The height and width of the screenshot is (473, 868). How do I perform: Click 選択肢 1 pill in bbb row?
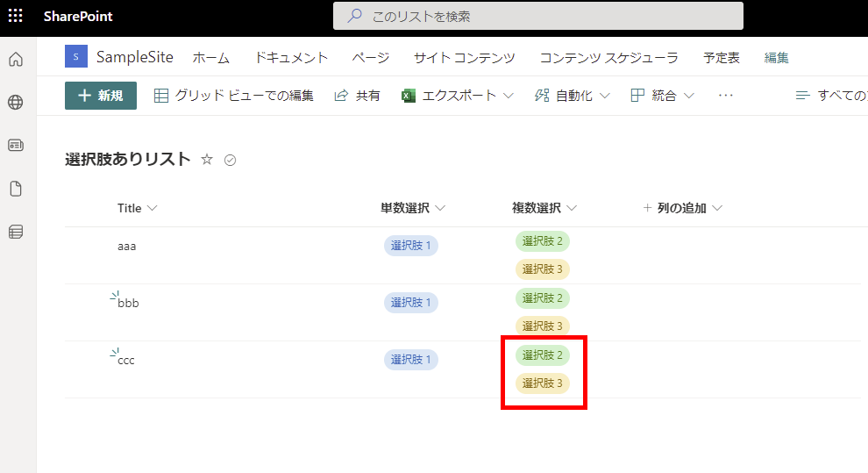(410, 303)
